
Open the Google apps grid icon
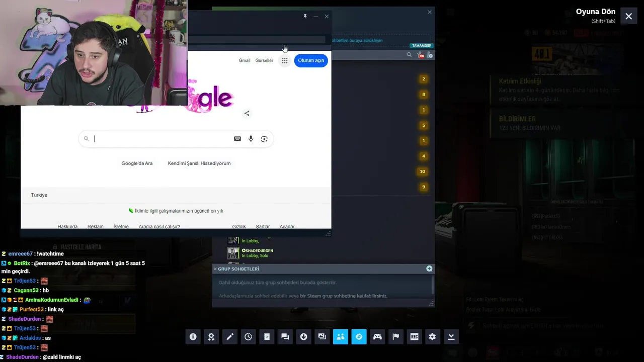coord(284,60)
